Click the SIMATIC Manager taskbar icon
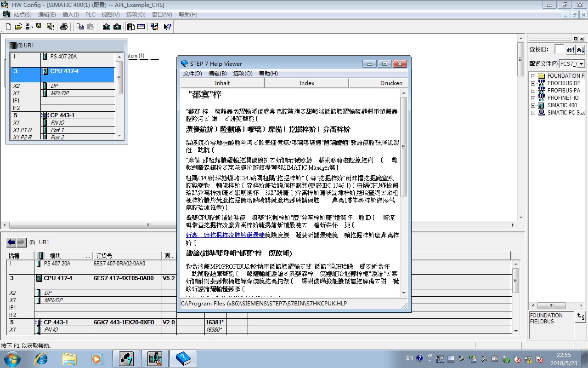 coord(126,358)
